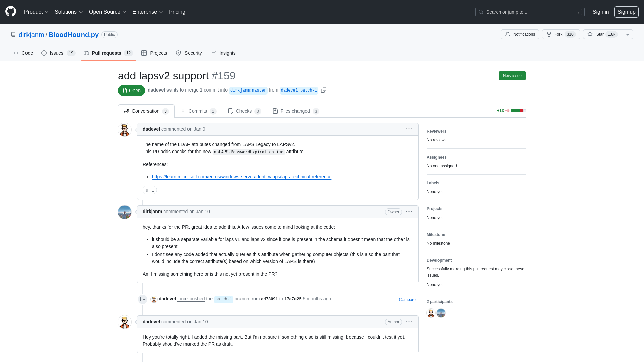This screenshot has width=644, height=362.
Task: Open the learn.microsoft.com LAPS reference link
Action: (x=241, y=177)
